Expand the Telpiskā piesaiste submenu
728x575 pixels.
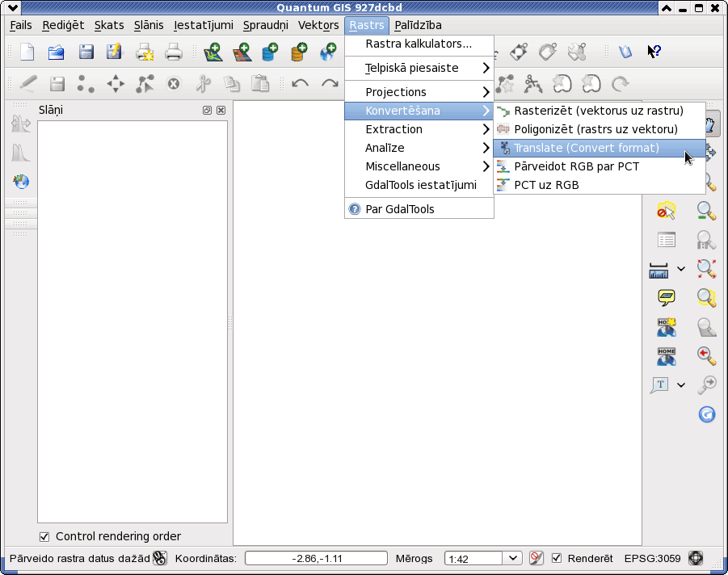coord(419,68)
